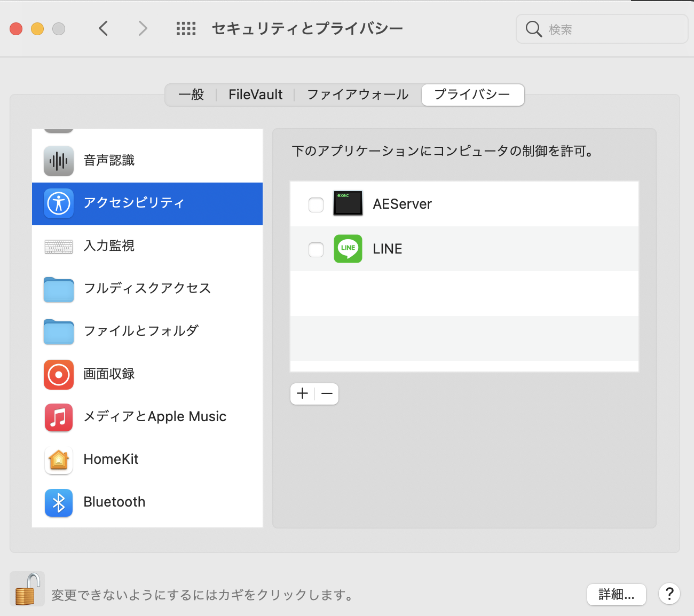Screen dimensions: 694x616
Task: Open the FileVault tab
Action: pyautogui.click(x=256, y=95)
